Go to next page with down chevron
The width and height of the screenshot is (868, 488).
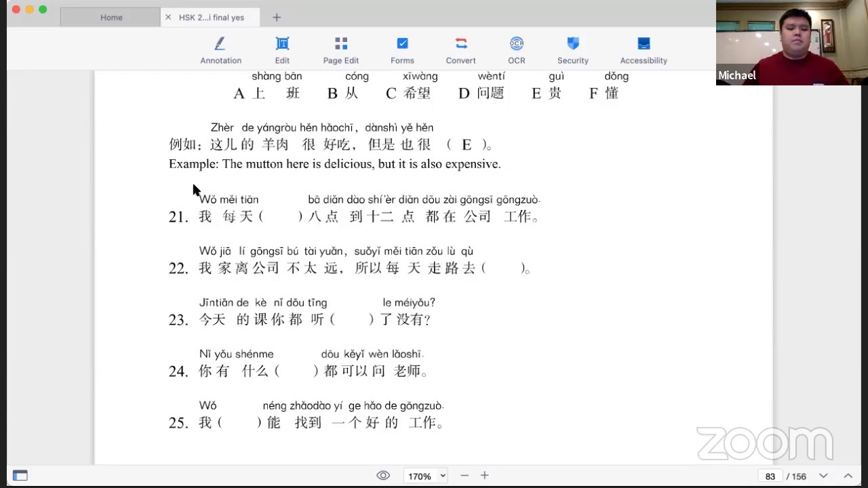[x=823, y=476]
